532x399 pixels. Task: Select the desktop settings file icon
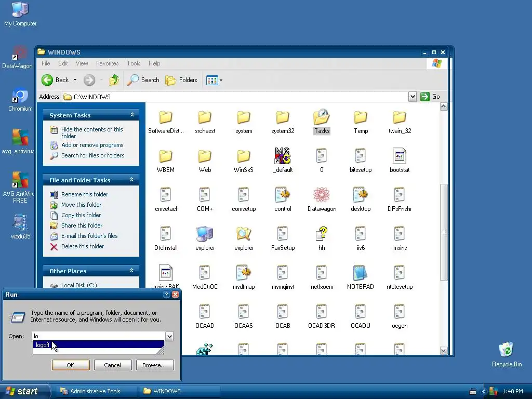click(361, 195)
